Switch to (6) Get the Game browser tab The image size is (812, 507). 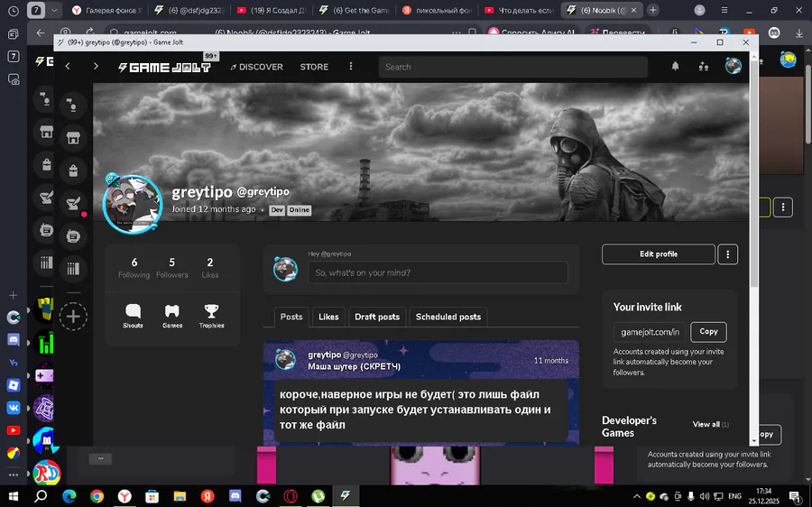[355, 10]
